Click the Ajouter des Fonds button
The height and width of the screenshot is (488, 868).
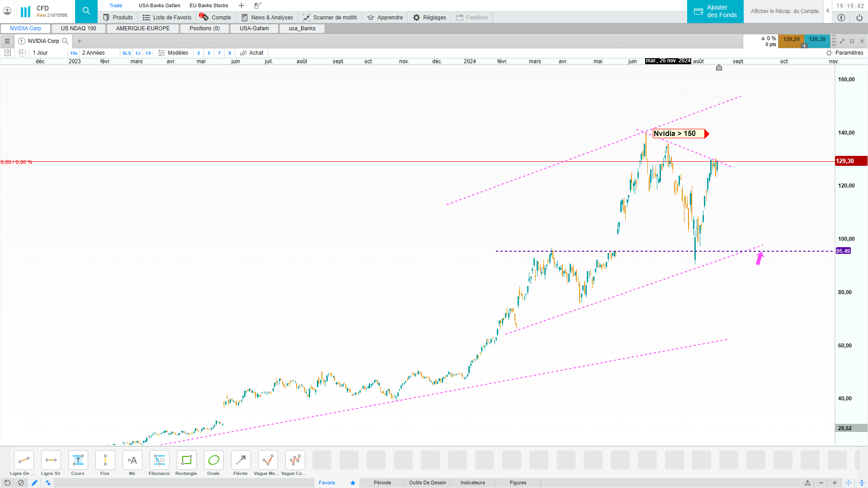point(715,11)
